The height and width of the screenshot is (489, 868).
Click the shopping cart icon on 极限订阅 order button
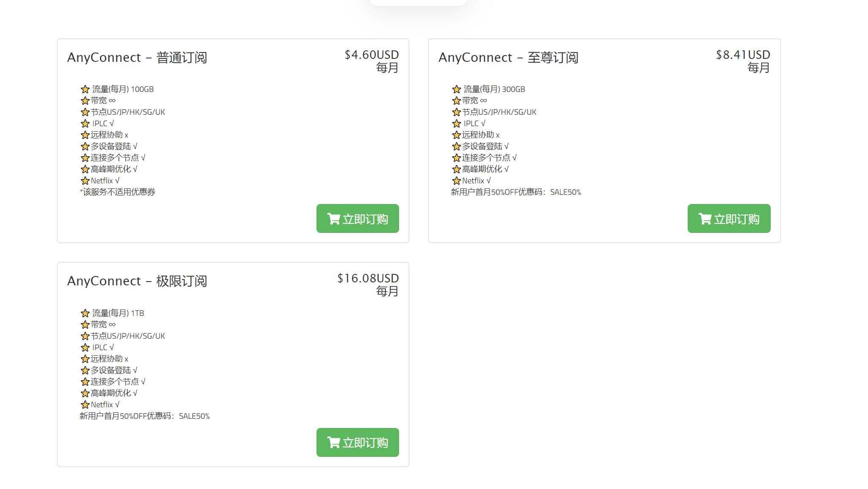coord(333,442)
